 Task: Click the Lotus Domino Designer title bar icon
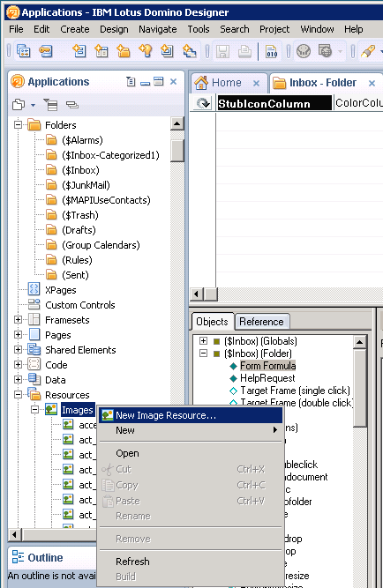pyautogui.click(x=12, y=12)
